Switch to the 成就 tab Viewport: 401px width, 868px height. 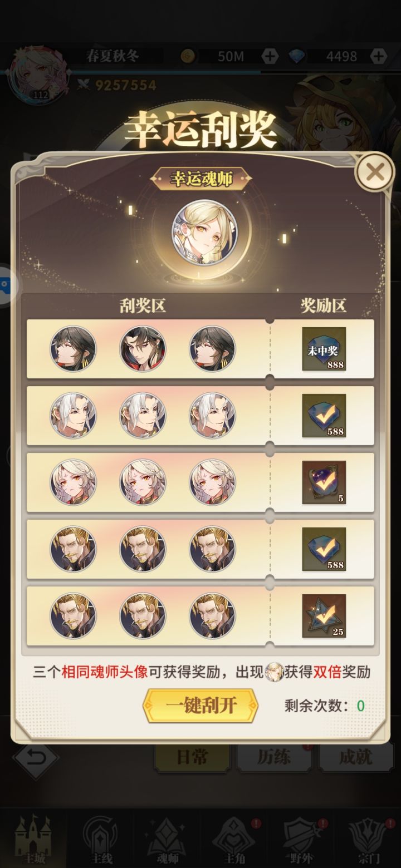(x=356, y=757)
